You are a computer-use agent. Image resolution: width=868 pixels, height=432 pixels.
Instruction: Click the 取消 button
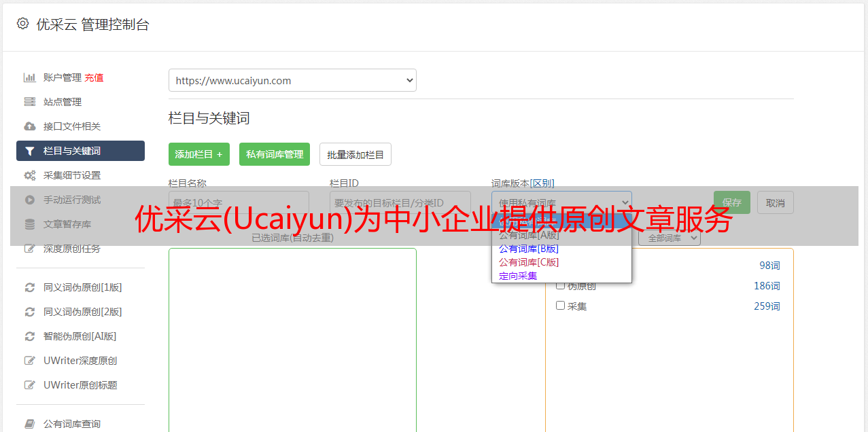coord(776,202)
